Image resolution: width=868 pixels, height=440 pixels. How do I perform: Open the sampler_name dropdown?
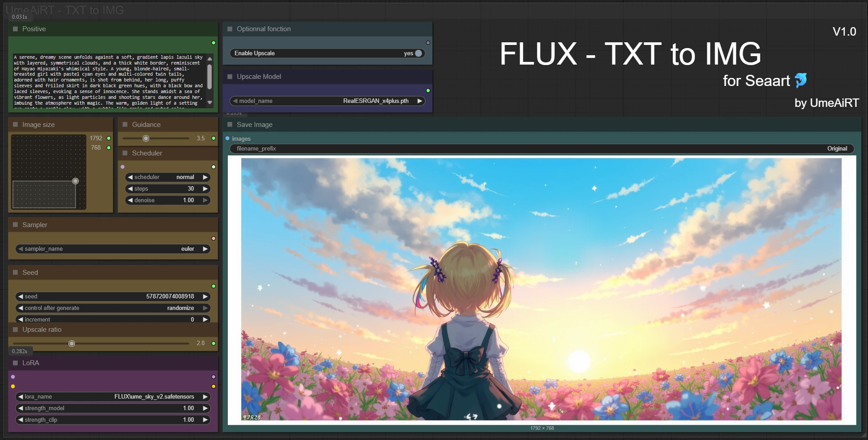(x=113, y=249)
